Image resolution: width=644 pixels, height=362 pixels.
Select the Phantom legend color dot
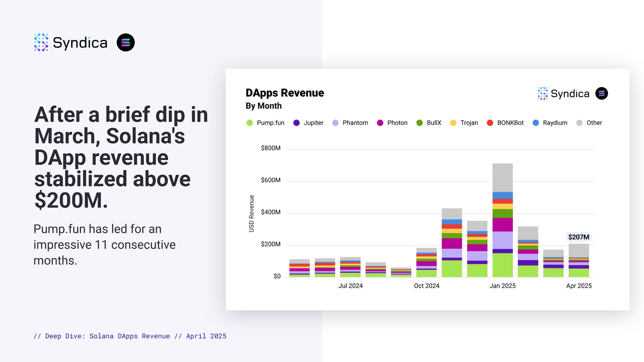point(335,123)
